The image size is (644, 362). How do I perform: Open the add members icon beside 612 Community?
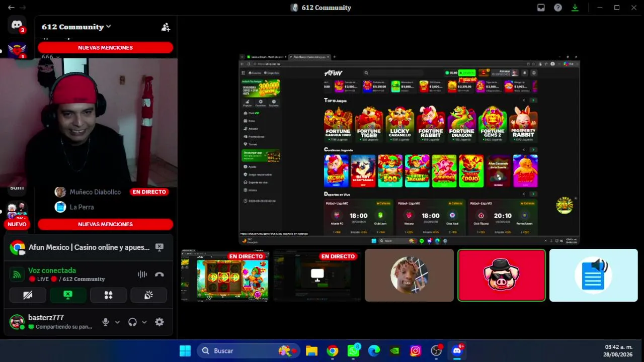click(166, 27)
